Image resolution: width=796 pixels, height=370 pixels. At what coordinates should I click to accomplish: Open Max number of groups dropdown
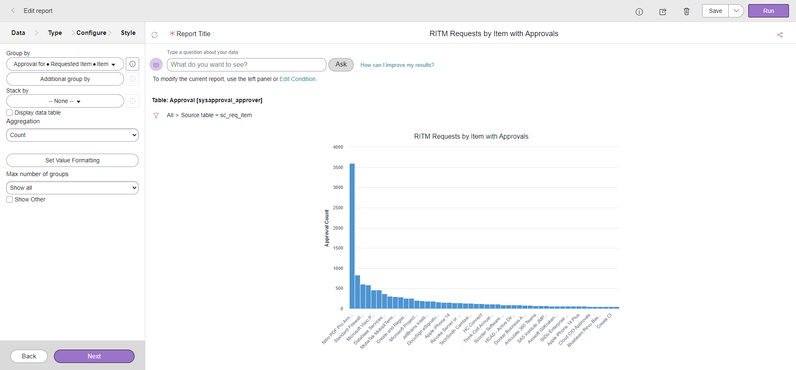(x=72, y=188)
